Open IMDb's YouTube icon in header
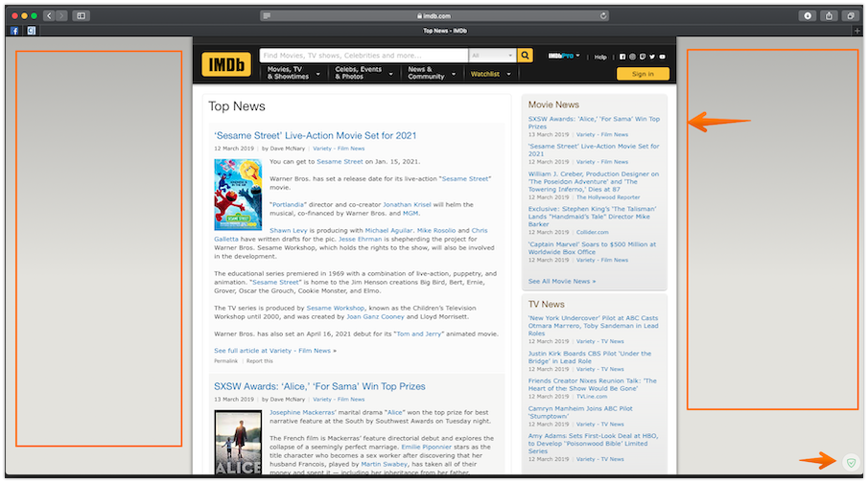 pyautogui.click(x=662, y=57)
